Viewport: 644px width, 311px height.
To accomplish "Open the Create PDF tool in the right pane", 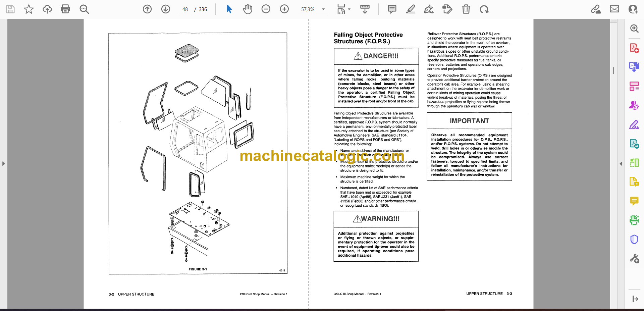I will [x=634, y=48].
